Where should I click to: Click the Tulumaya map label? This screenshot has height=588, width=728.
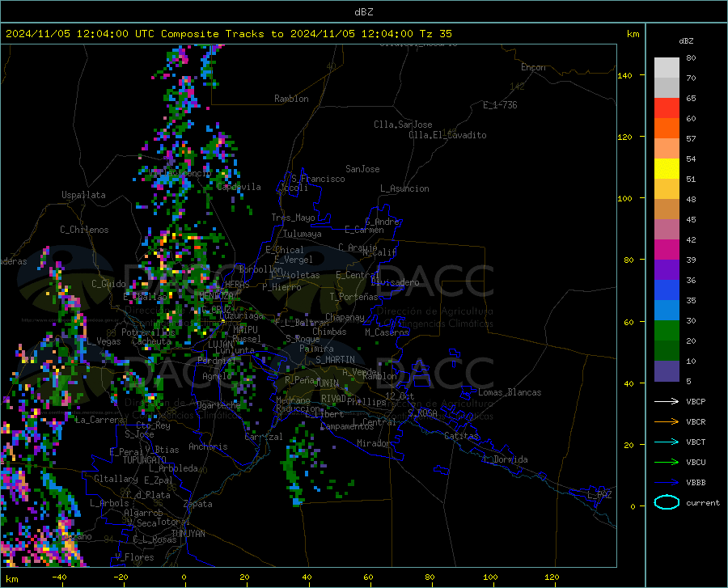[303, 234]
